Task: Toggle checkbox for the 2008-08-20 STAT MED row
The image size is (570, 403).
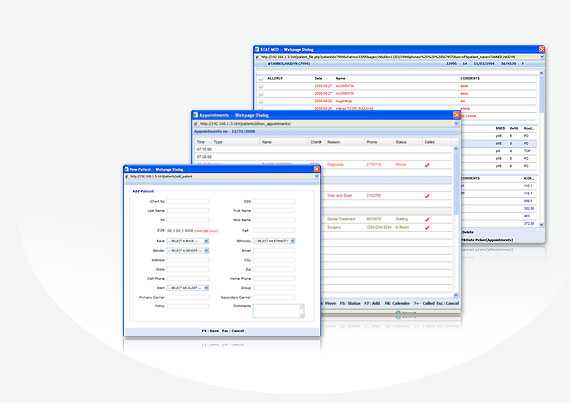Action: tap(261, 101)
